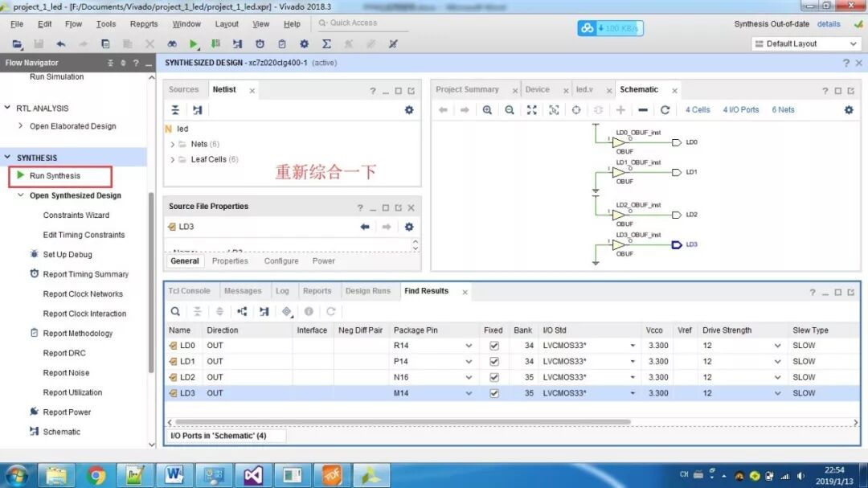Switch to the Sources tab
This screenshot has width=868, height=488.
(183, 89)
